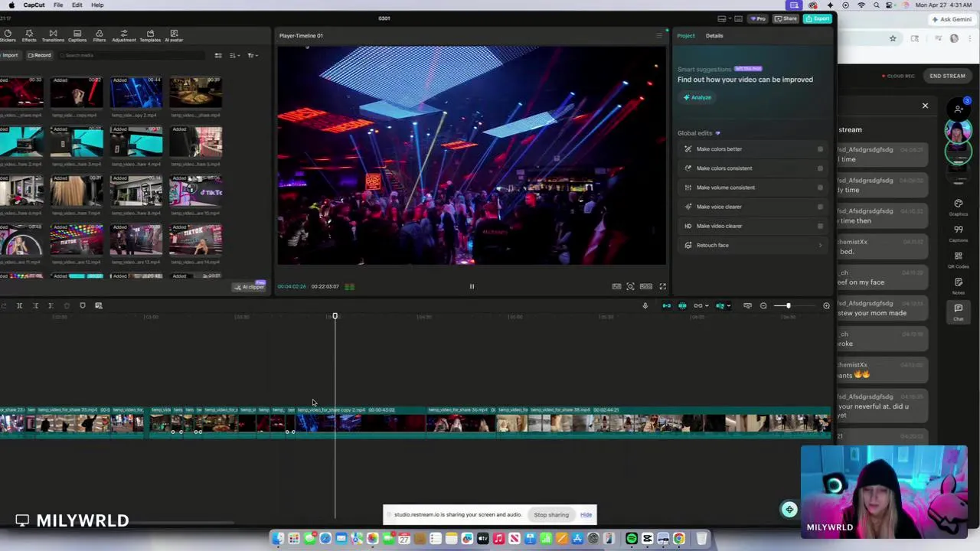Focus the Search media field

click(x=132, y=55)
